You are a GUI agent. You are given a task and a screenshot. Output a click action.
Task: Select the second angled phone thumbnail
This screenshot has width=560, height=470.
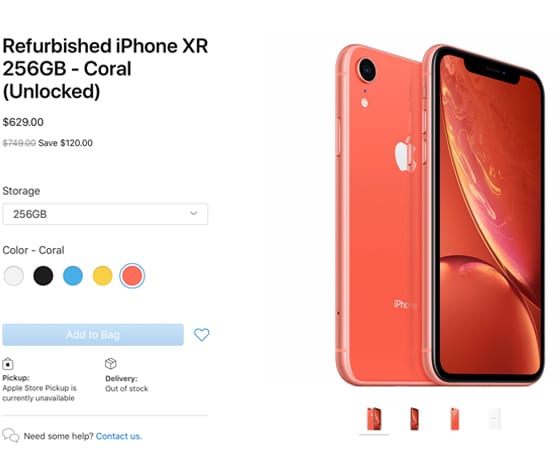click(414, 419)
